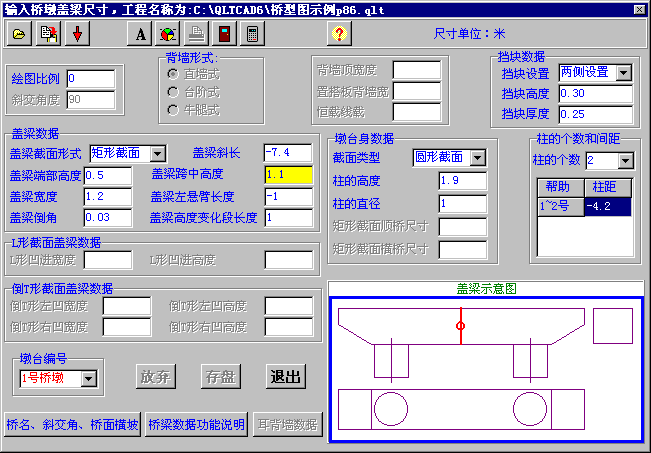Click the 倒T形右凹高度 input field

[x=289, y=327]
